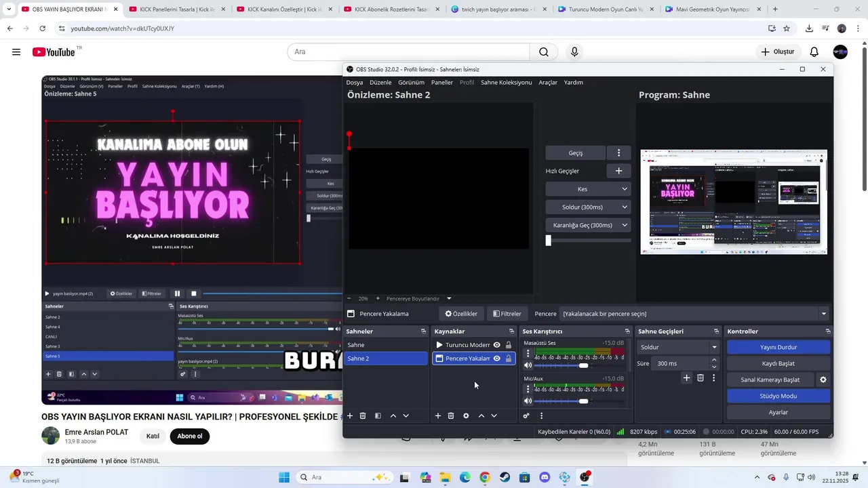The height and width of the screenshot is (488, 868).
Task: Open Ayarlar settings button
Action: (x=778, y=412)
